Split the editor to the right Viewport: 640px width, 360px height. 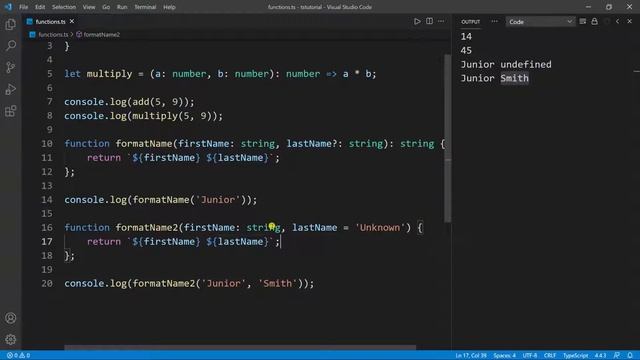tap(429, 21)
